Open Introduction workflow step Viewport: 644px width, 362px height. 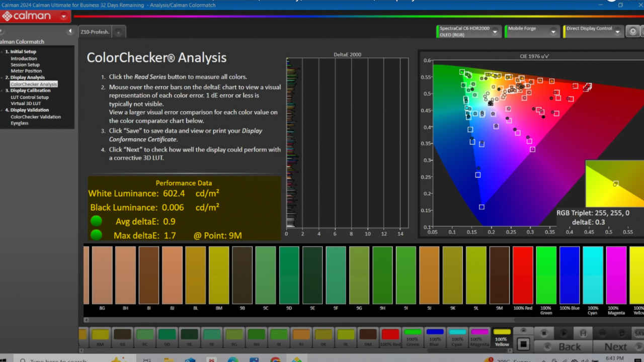(x=24, y=58)
